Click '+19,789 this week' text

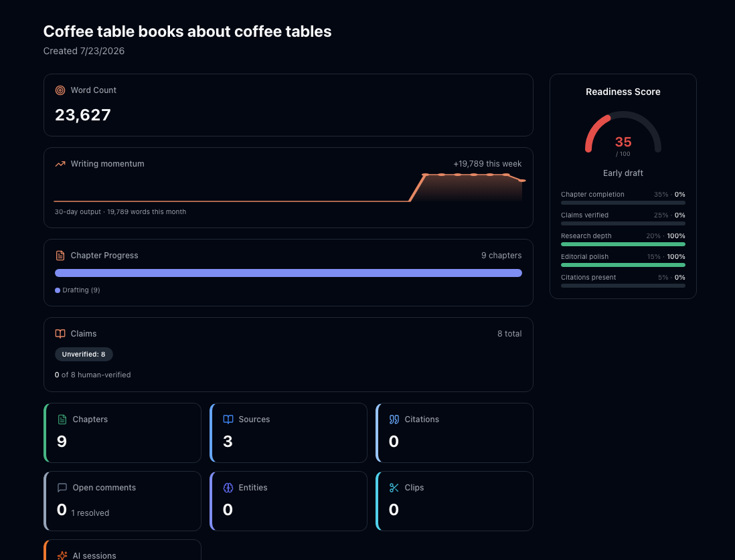(x=487, y=164)
